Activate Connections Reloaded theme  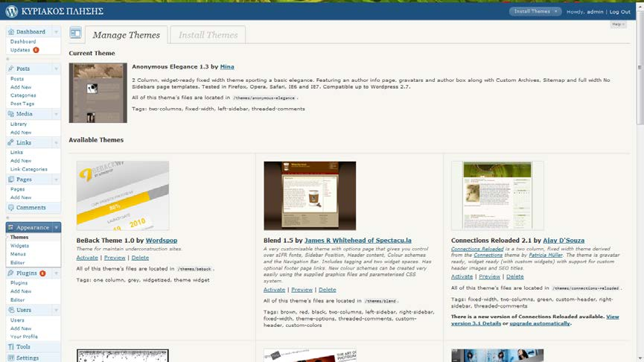click(462, 276)
